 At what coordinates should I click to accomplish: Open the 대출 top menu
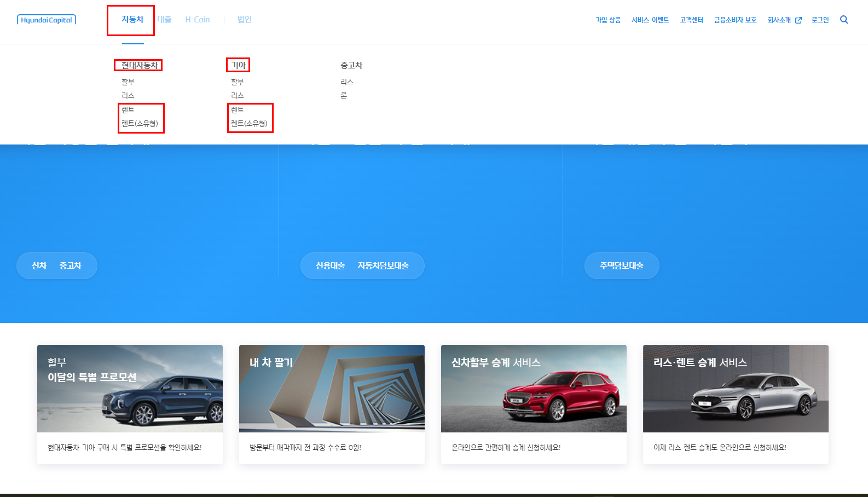pos(164,20)
